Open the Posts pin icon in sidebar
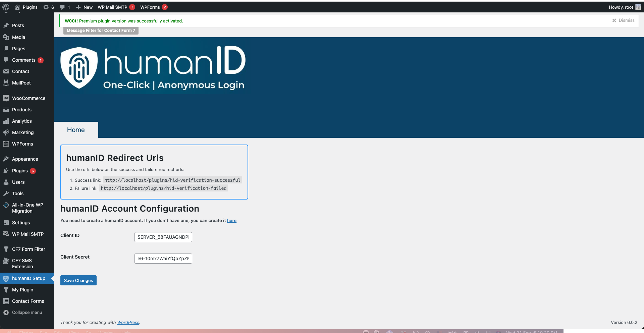This screenshot has height=333, width=644. 6,25
